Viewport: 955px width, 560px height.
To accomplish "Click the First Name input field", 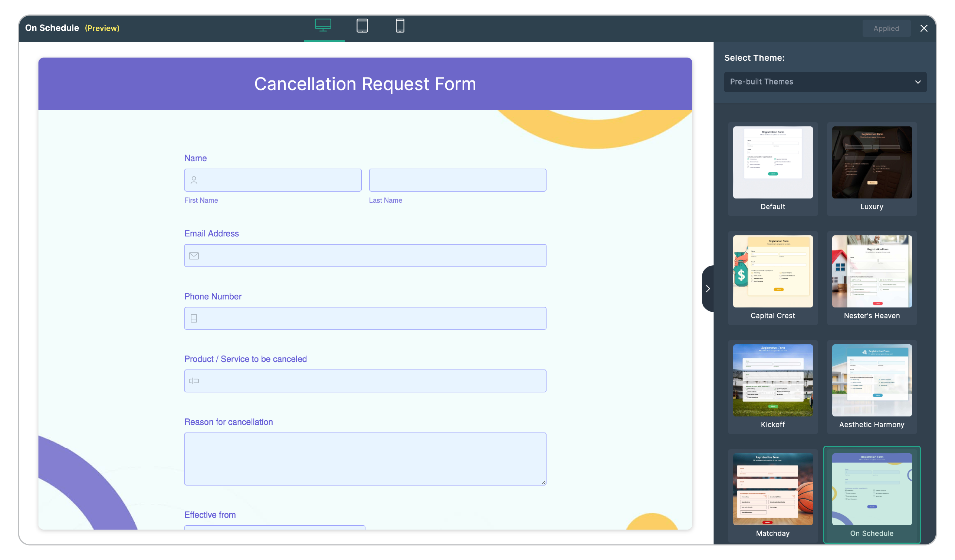I will click(273, 180).
